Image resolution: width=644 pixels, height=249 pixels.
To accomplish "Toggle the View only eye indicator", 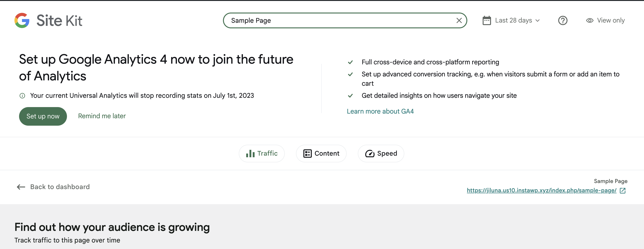I will [590, 20].
